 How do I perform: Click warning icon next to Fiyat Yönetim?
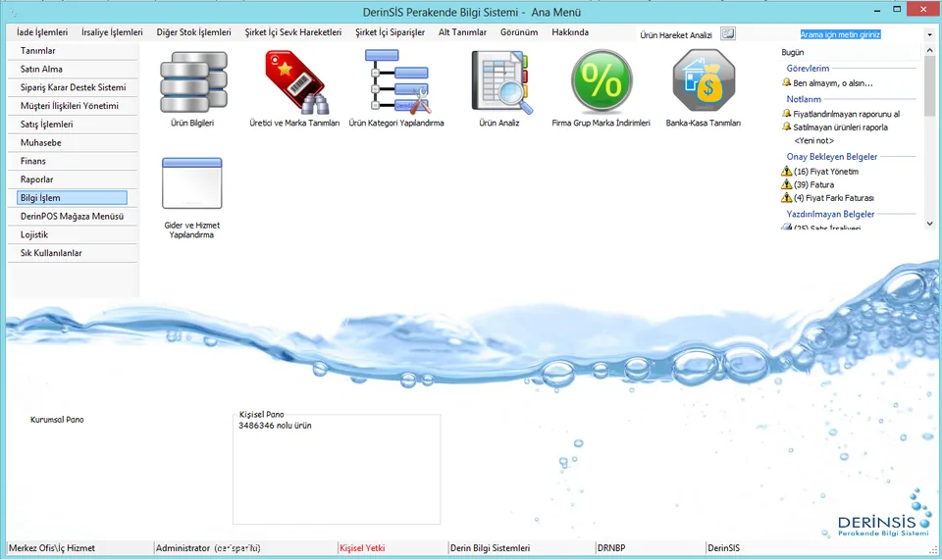[x=786, y=171]
